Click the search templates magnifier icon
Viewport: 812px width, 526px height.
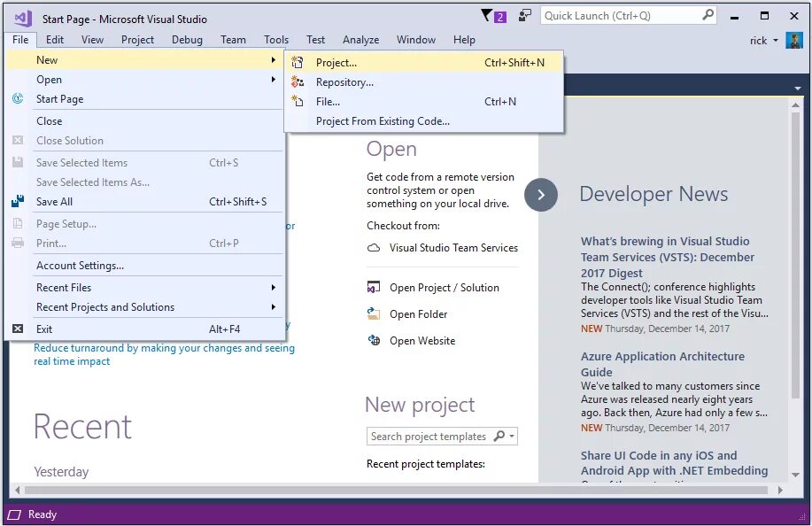(499, 436)
